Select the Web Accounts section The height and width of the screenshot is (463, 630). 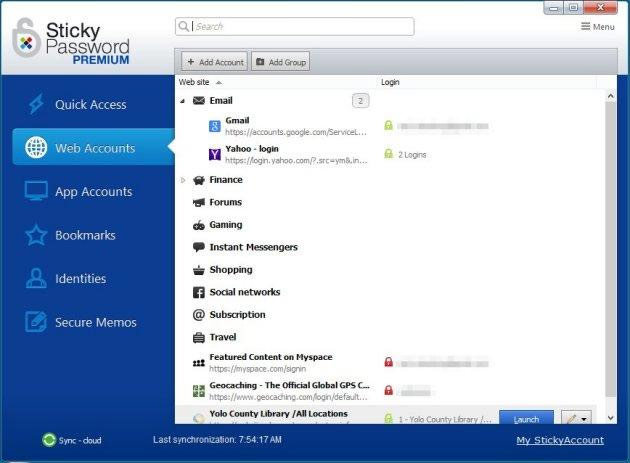(x=94, y=147)
